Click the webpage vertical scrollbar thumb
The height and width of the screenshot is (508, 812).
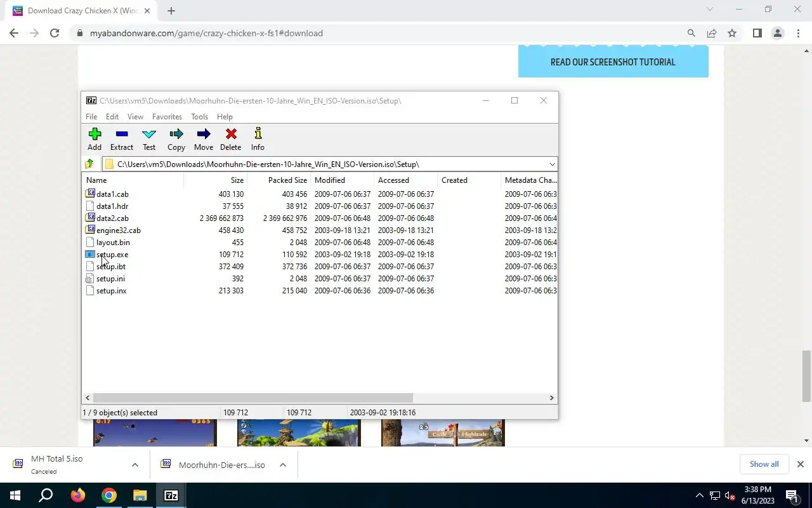(x=806, y=376)
